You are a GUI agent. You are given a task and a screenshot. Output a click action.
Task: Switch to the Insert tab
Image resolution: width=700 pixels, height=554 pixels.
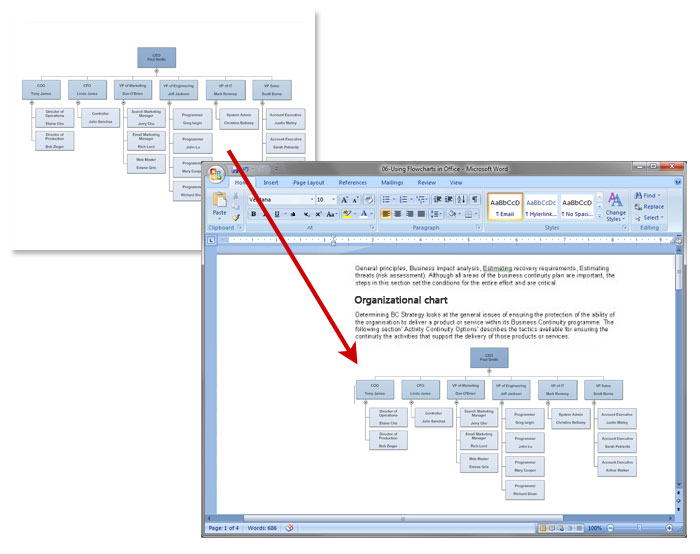[271, 183]
